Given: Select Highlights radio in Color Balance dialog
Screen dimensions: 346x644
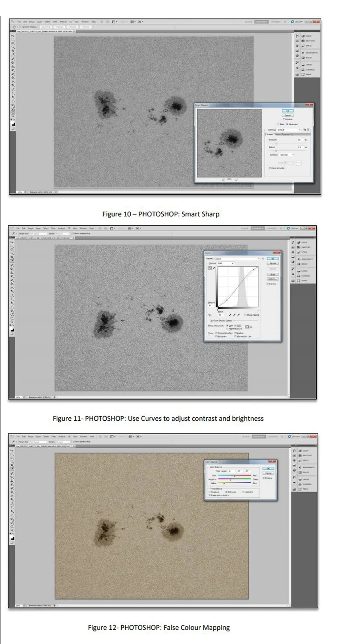Looking at the screenshot, I should pyautogui.click(x=243, y=492).
